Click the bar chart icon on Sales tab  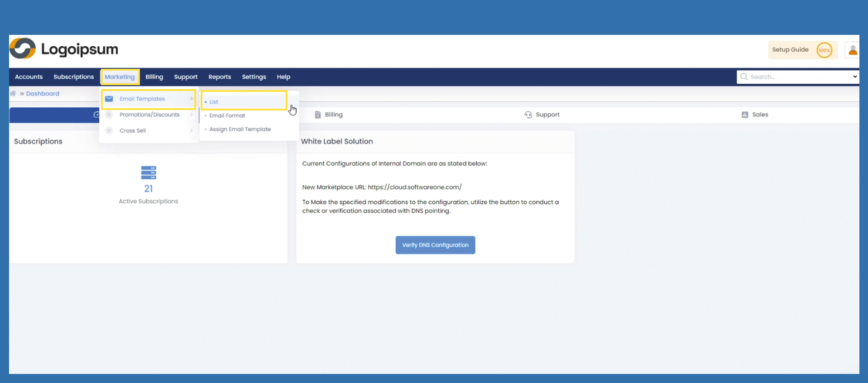(745, 115)
